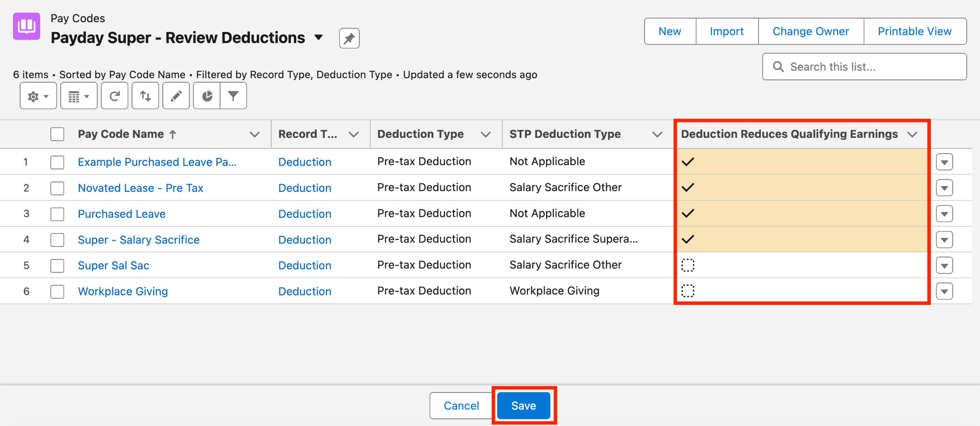Open Deduction Reduces Qualifying Earnings column menu
The width and height of the screenshot is (980, 426).
[x=913, y=135]
